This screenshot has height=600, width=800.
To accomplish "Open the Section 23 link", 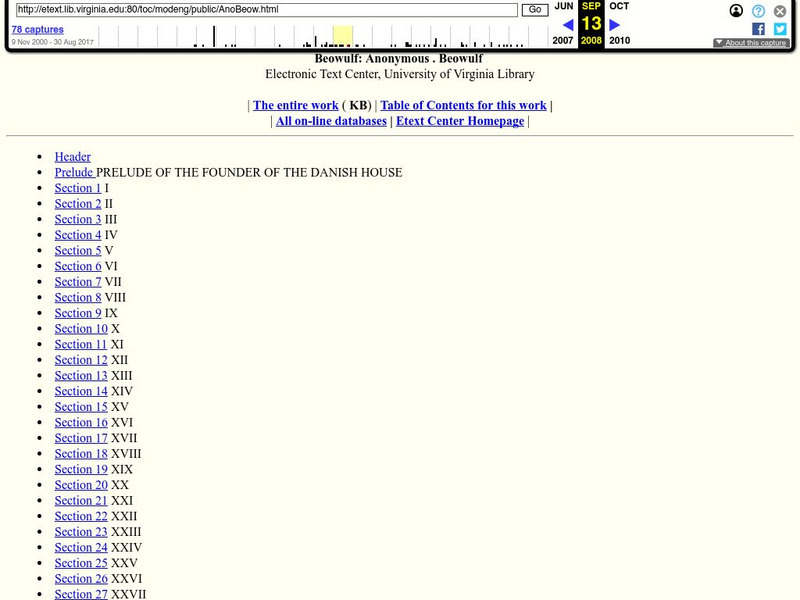I will pos(81,532).
